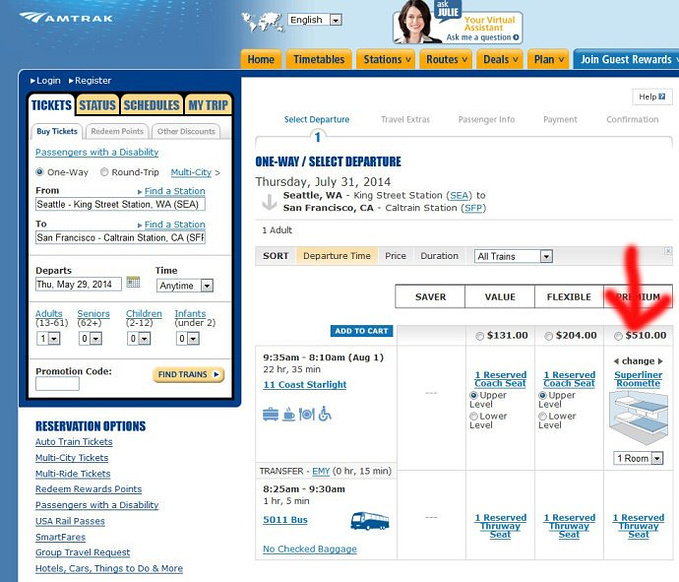Click the previous room change arrow
Viewport: 679px width, 582px height.
(616, 361)
